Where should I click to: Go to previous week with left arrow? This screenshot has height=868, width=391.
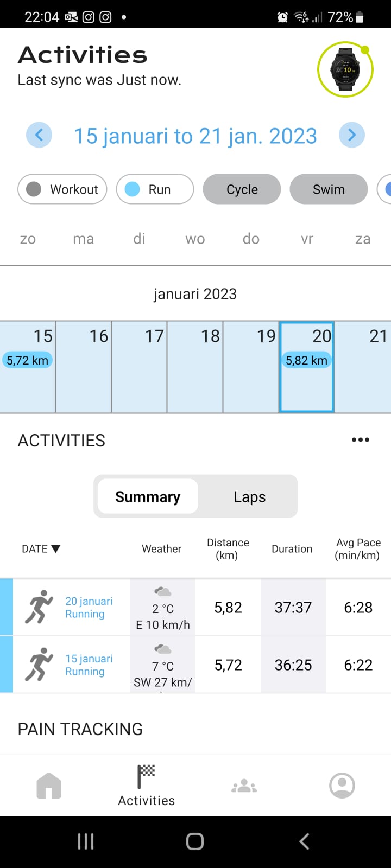(x=39, y=135)
